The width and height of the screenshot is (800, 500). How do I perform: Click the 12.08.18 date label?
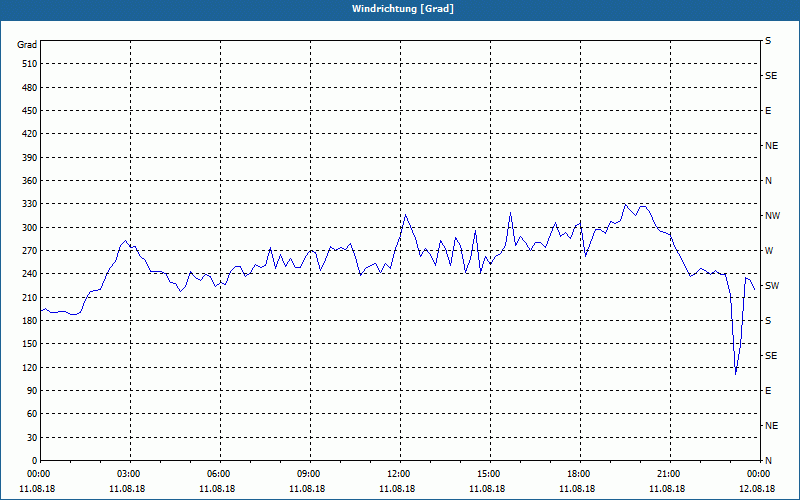pyautogui.click(x=758, y=489)
